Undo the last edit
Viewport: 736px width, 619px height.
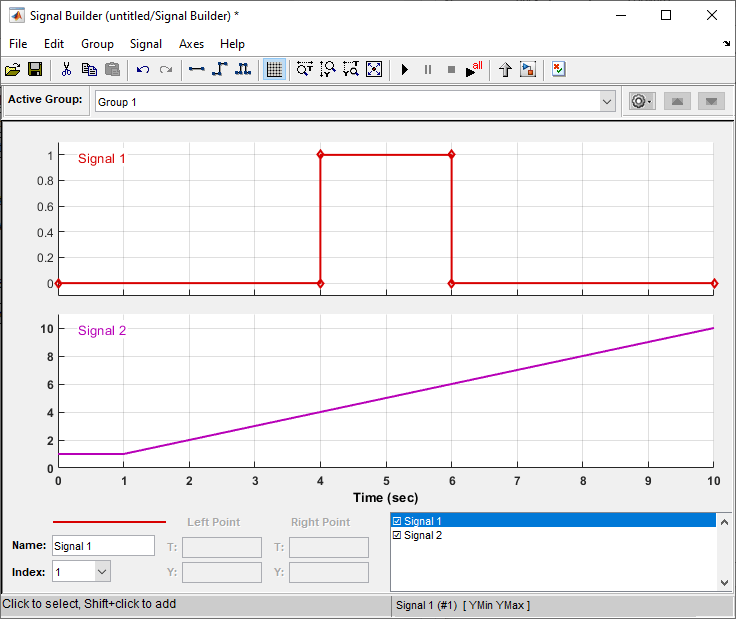pos(143,69)
